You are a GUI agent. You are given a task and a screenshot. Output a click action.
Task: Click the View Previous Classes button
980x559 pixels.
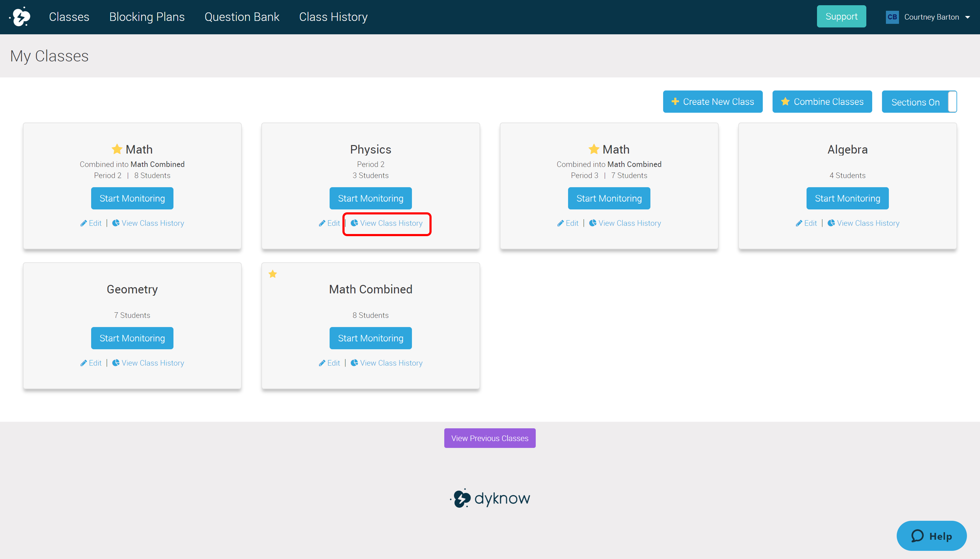point(489,438)
